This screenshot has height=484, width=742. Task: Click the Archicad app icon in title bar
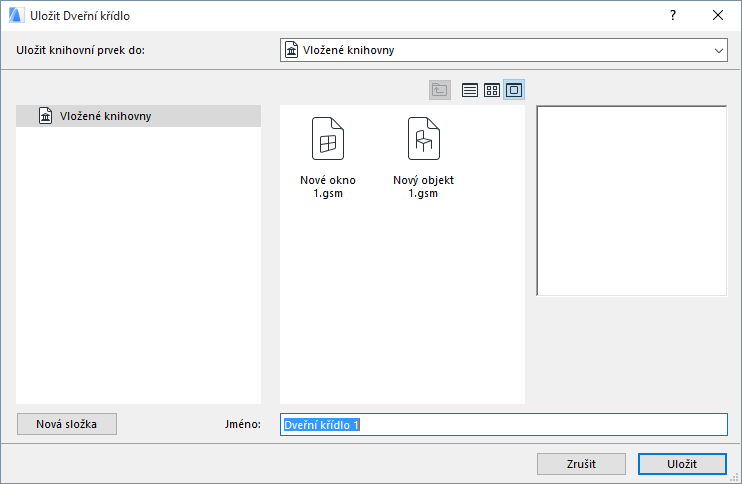point(16,16)
